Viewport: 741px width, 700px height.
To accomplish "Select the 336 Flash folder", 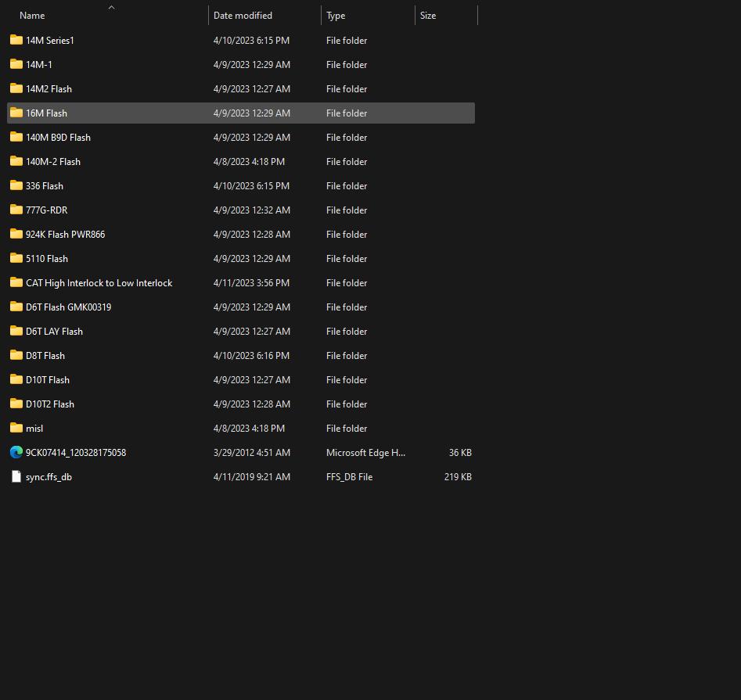I will 45,185.
